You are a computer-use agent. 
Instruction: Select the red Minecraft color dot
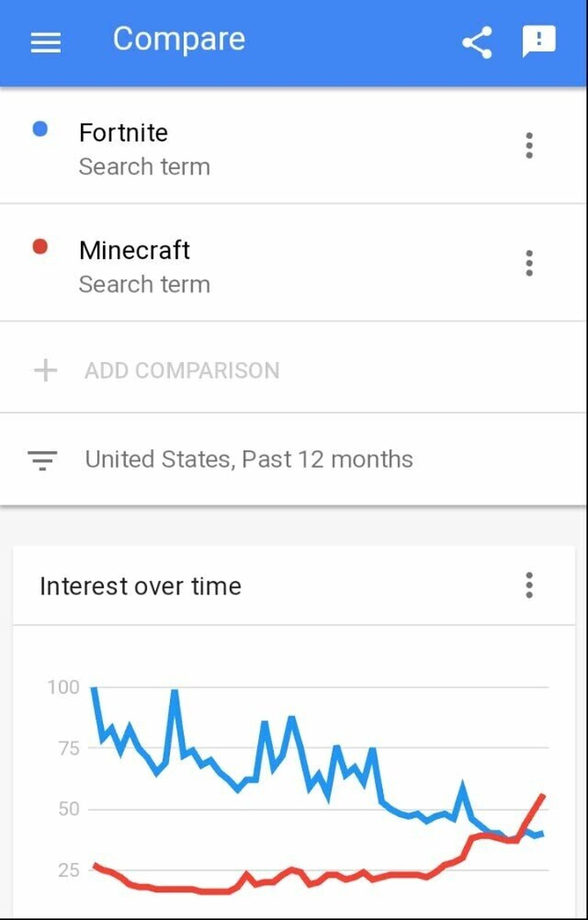(40, 247)
